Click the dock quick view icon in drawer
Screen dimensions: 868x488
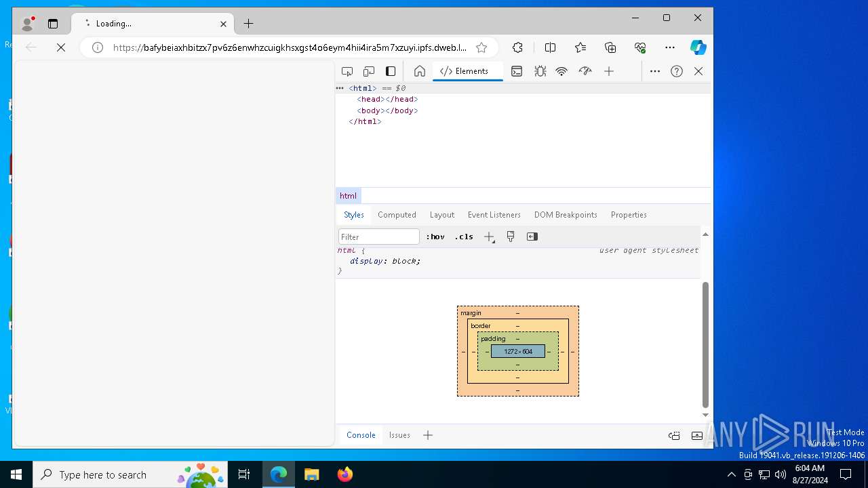pos(674,436)
